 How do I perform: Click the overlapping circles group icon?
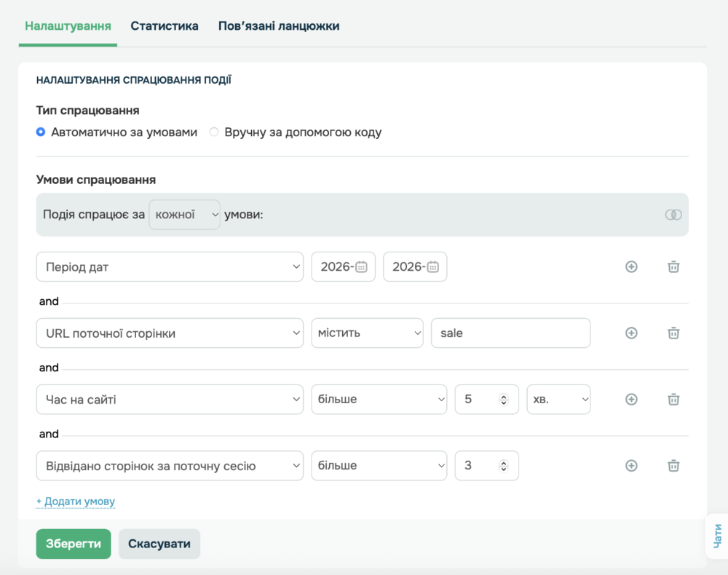click(673, 215)
